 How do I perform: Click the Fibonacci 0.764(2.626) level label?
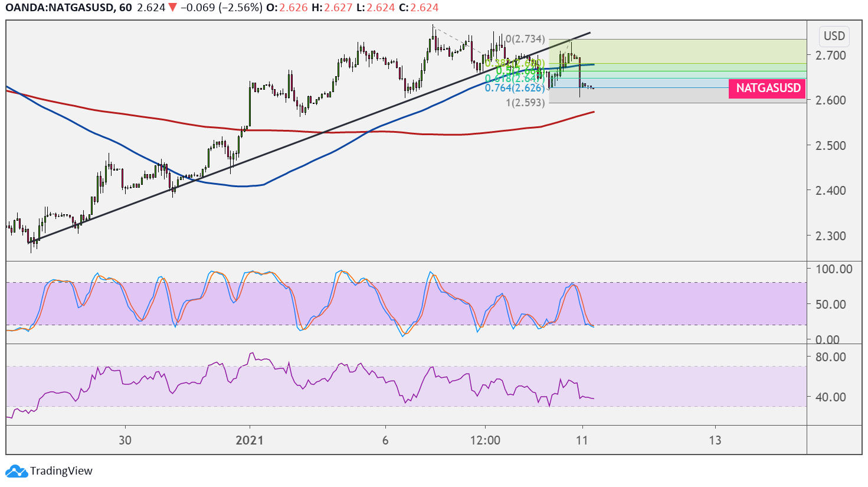pyautogui.click(x=515, y=88)
